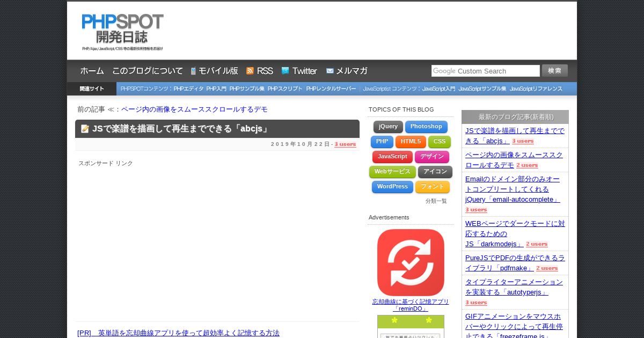
Task: Select the HTML5 topic tag
Action: pyautogui.click(x=411, y=142)
